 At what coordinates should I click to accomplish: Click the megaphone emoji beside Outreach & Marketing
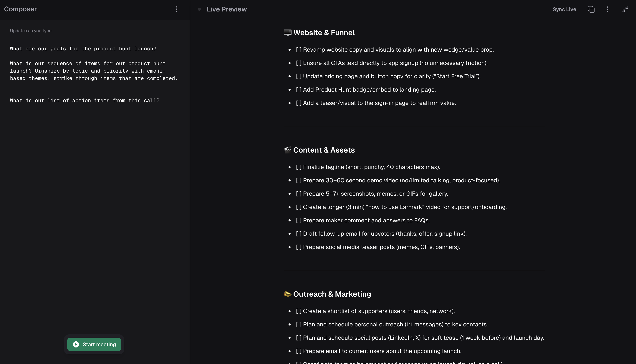click(287, 294)
